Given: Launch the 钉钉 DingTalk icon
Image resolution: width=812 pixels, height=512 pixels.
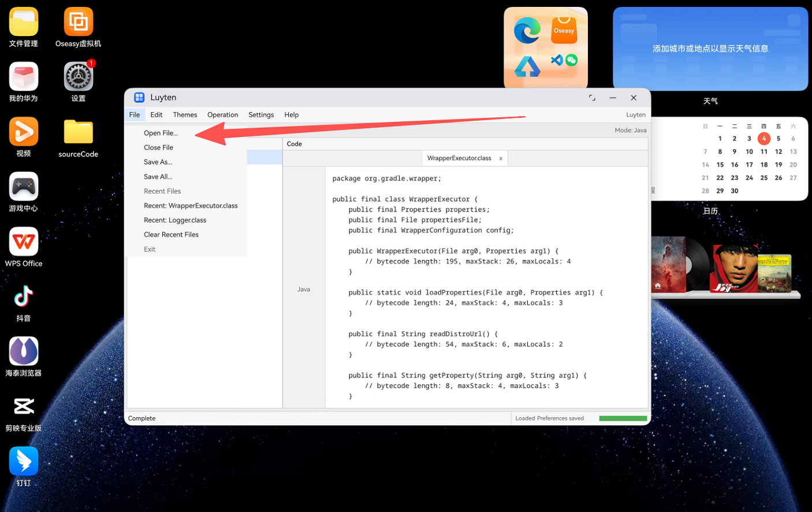Looking at the screenshot, I should click(24, 461).
